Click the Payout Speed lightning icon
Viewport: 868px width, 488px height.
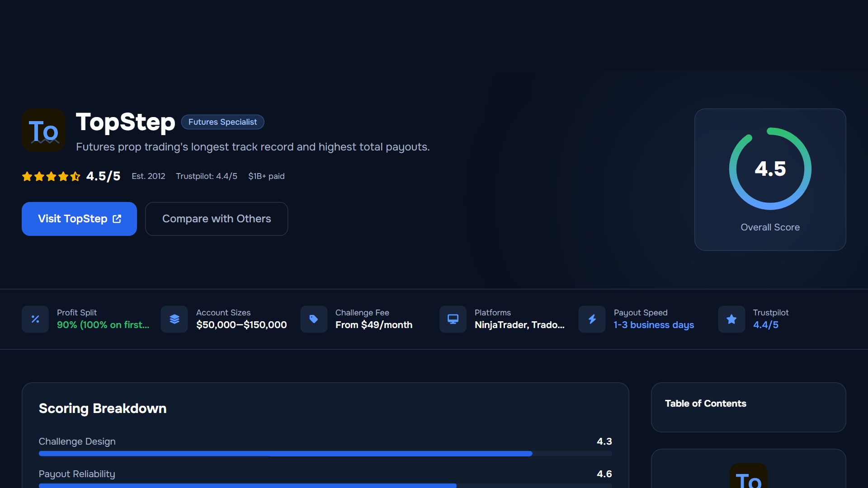click(592, 319)
